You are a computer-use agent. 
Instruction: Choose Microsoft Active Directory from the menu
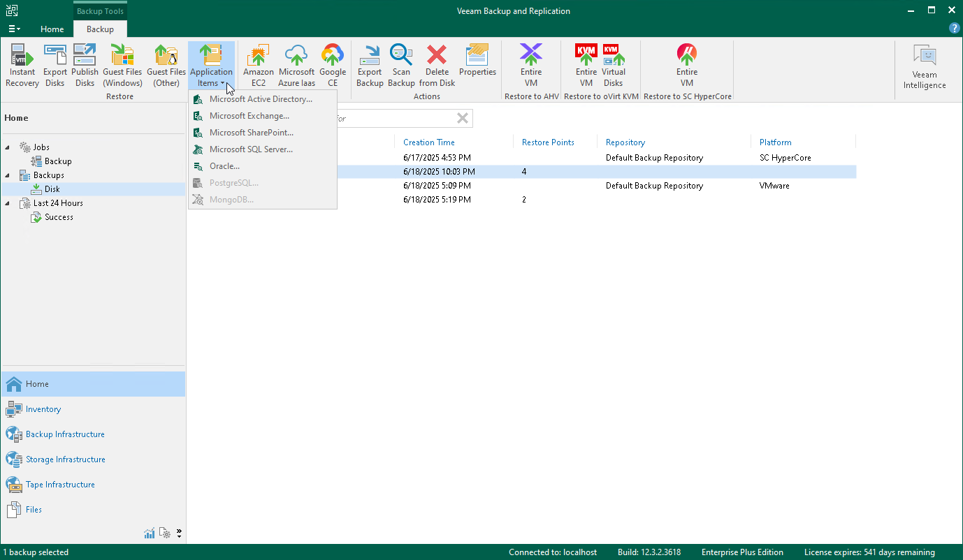263,99
